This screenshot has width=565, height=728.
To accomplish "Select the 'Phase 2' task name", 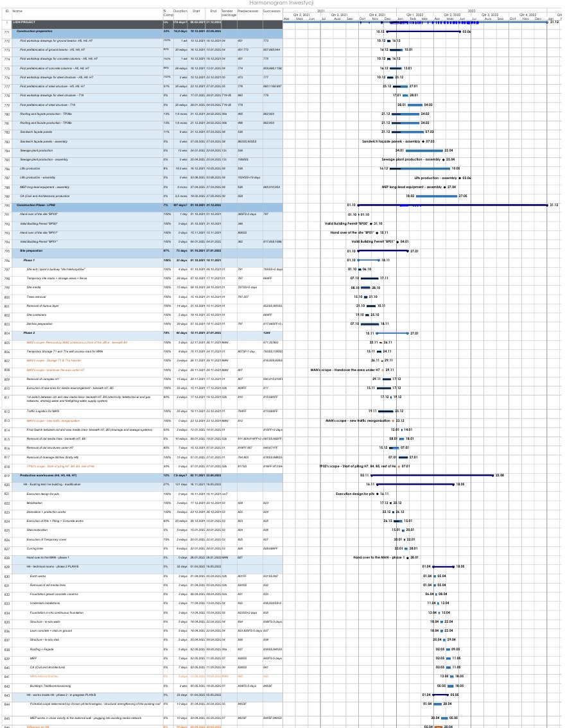I will [29, 333].
